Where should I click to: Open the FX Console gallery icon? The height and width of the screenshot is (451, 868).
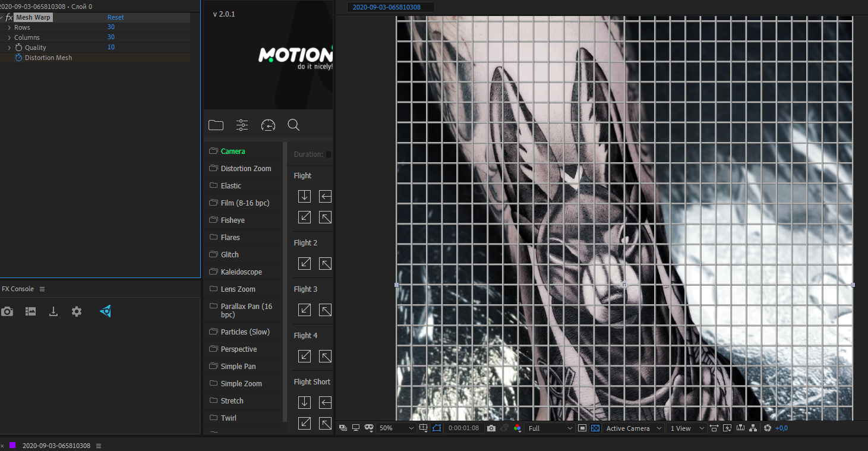(30, 311)
